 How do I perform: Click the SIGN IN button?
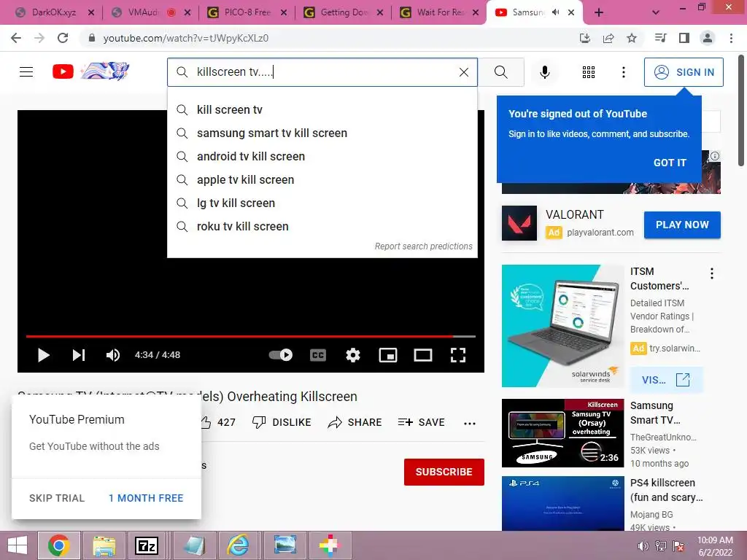coord(684,72)
